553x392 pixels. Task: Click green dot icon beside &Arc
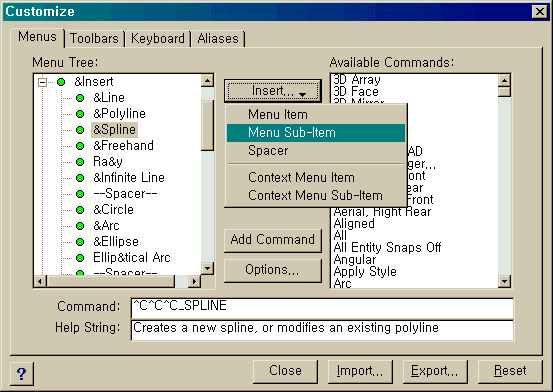[x=80, y=226]
